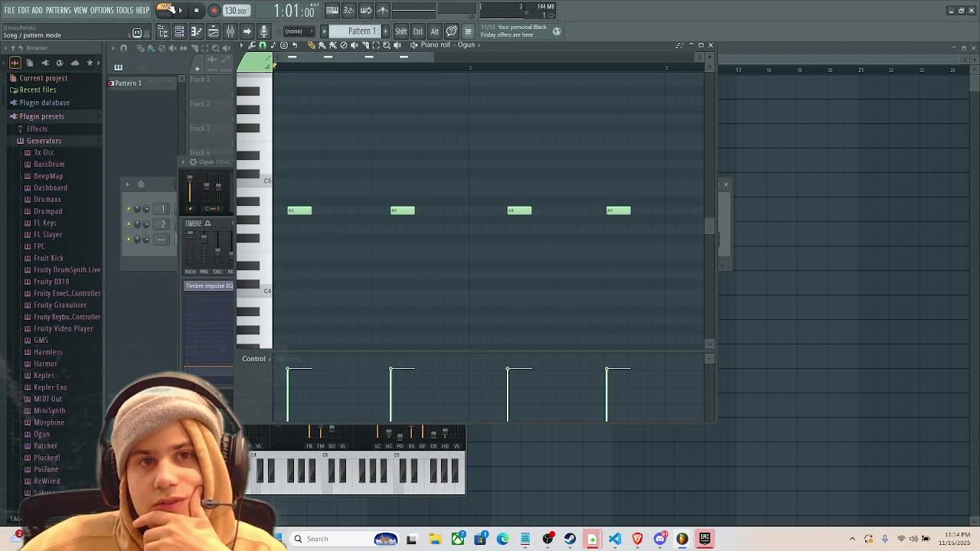Click the first velocity bar handle
Viewport: 980px width, 551px height.
coord(288,370)
